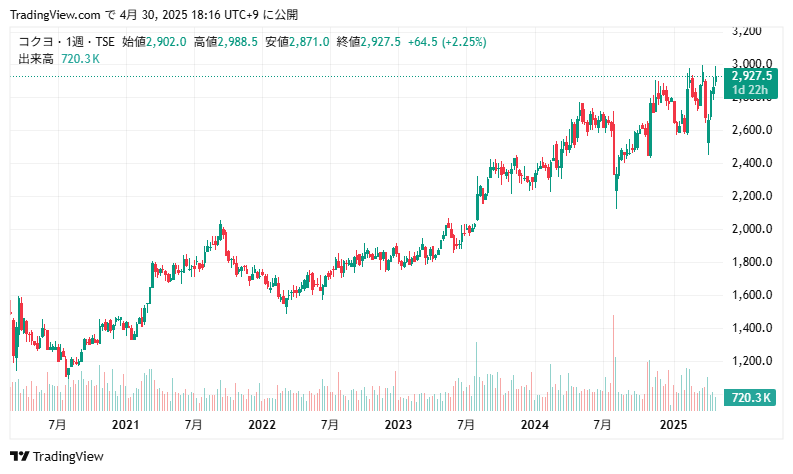Click the +64.5 (+2.25%) change value
The height and width of the screenshot is (474, 793).
point(442,42)
